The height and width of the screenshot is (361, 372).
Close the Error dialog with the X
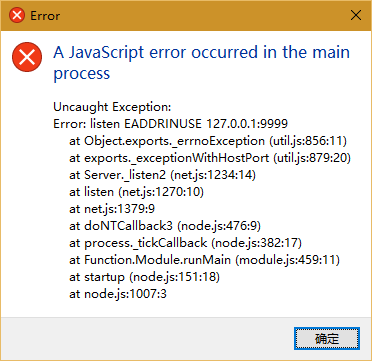tap(356, 15)
